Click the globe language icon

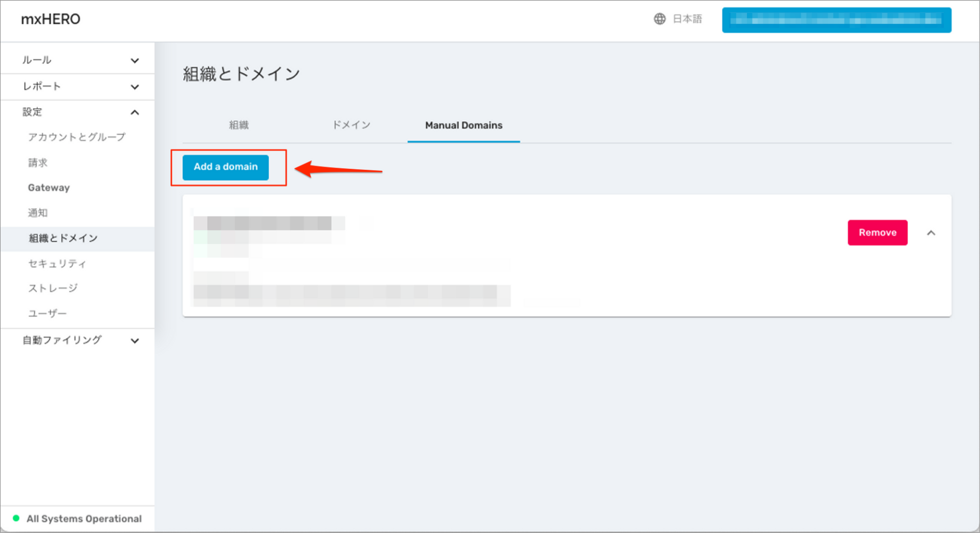[x=659, y=19]
